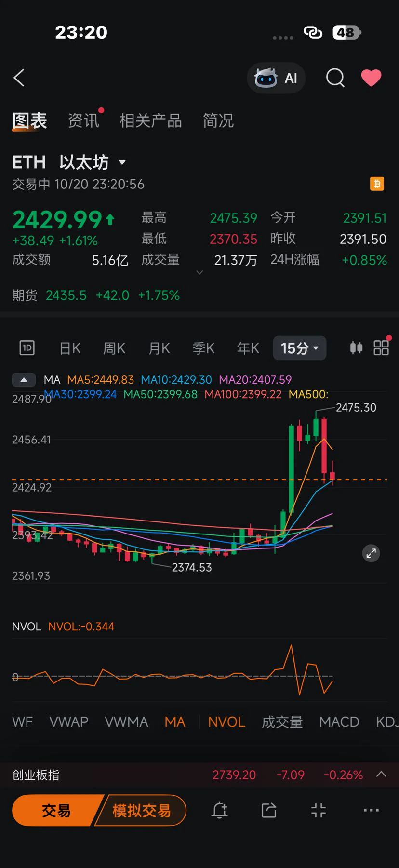This screenshot has height=868, width=399.
Task: Open the shrink/widget icon in bottom bar
Action: coord(319,810)
